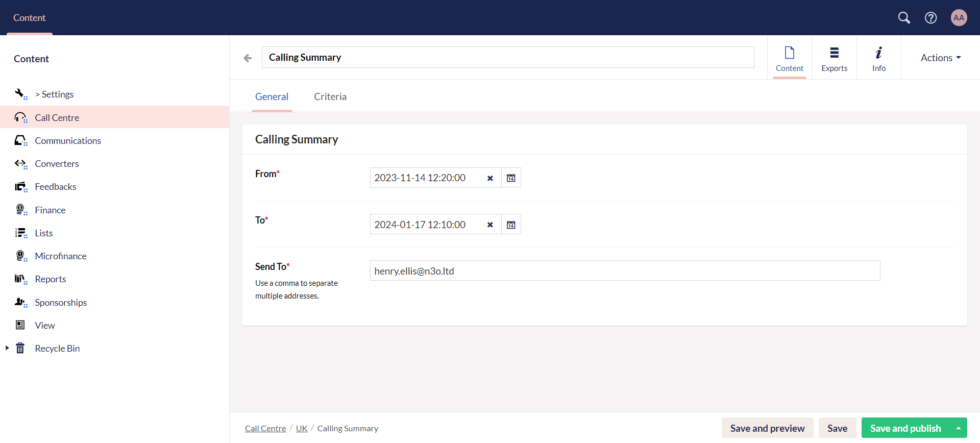
Task: Clear the From date value
Action: pyautogui.click(x=490, y=178)
